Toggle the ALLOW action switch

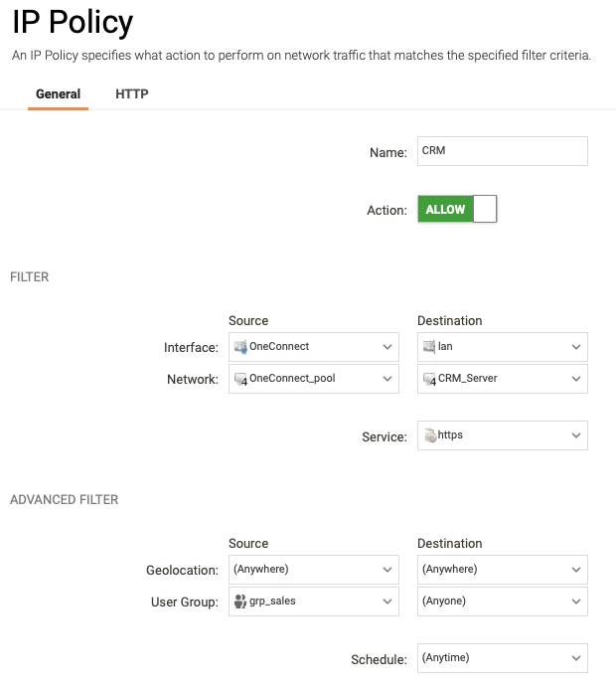pyautogui.click(x=457, y=209)
